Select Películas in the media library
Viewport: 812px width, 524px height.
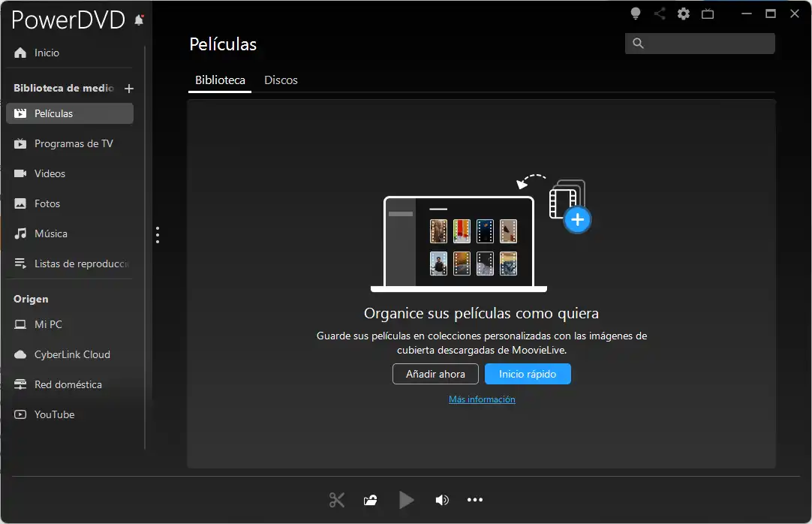70,113
